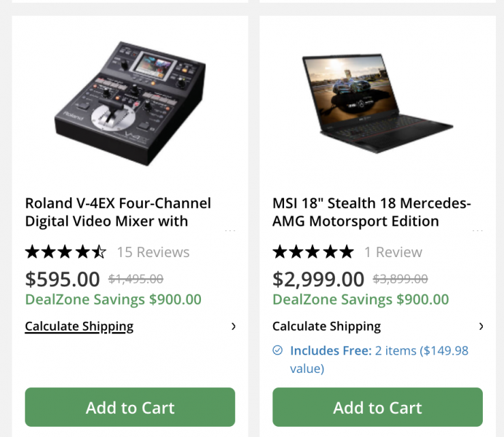Expand the truncated MSI title ellipsis

[477, 230]
